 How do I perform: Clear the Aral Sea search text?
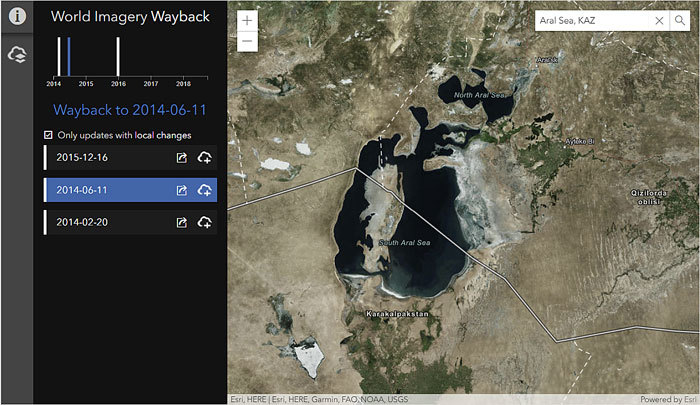[x=659, y=21]
